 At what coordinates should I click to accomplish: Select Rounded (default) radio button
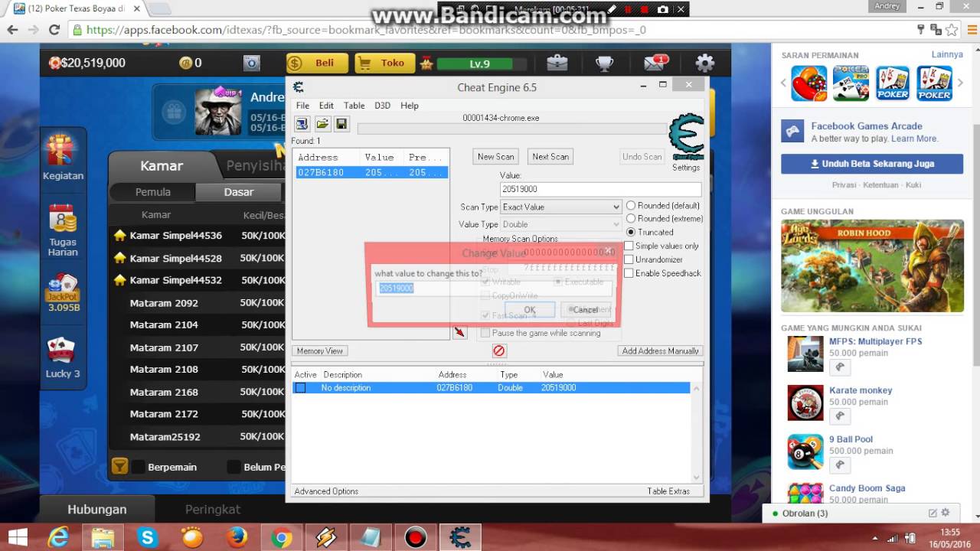[x=631, y=205]
